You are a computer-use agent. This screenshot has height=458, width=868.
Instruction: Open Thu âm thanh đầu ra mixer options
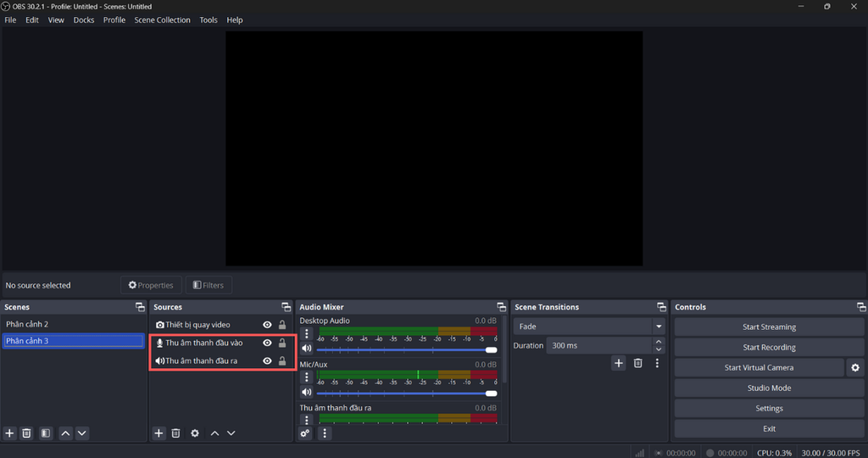pyautogui.click(x=307, y=420)
